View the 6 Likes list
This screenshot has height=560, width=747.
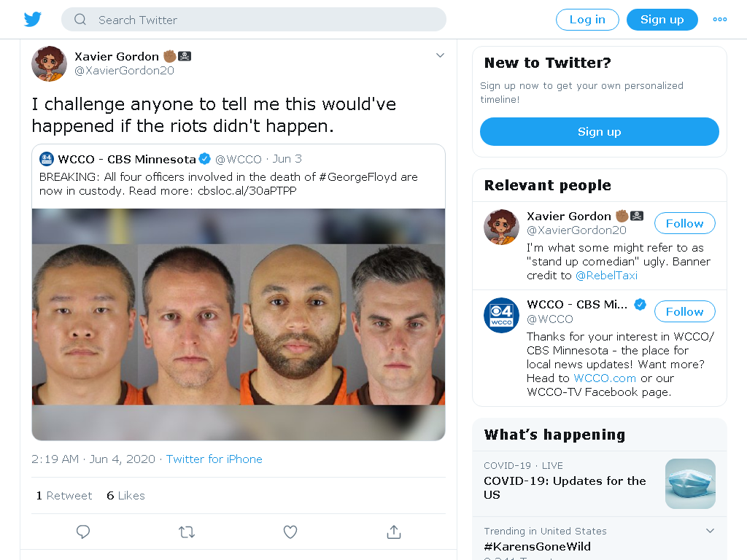point(125,496)
